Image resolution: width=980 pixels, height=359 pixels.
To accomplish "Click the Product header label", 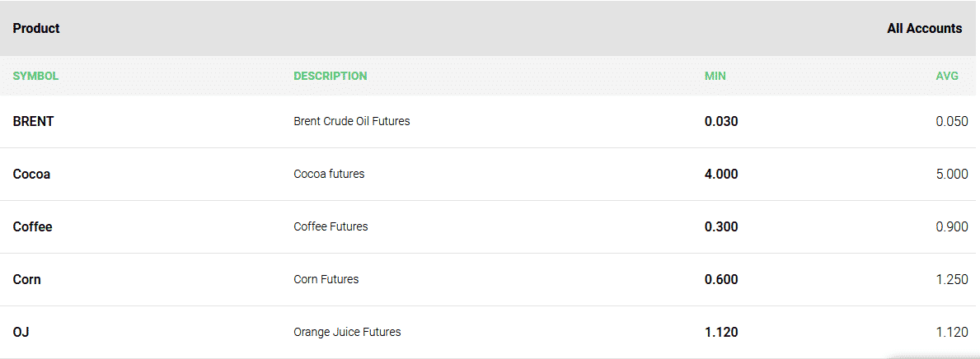I will tap(36, 28).
